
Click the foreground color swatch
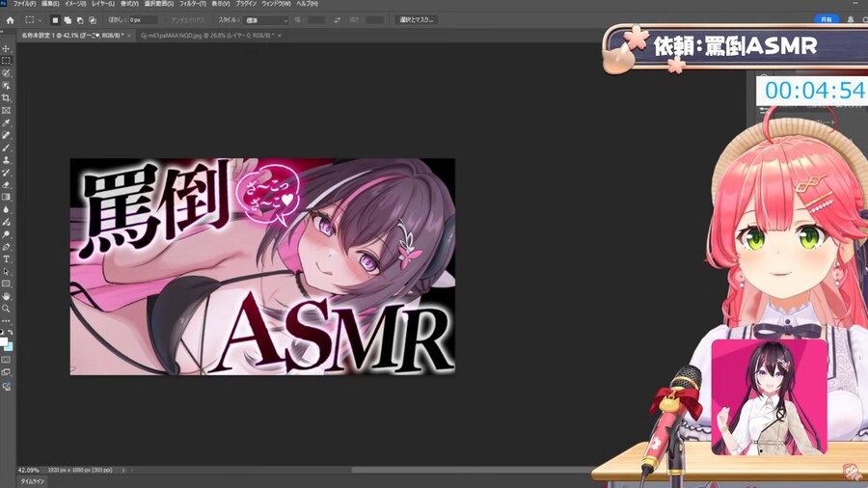[x=3, y=340]
